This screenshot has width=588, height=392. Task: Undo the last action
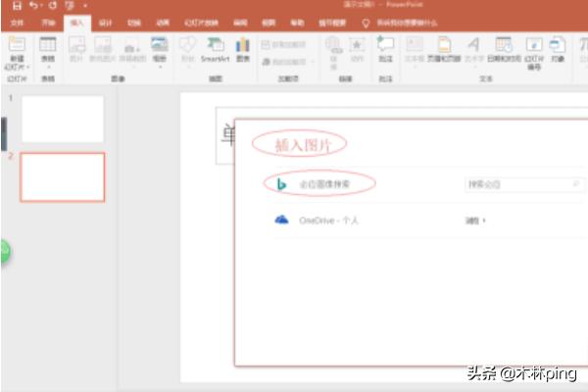34,5
